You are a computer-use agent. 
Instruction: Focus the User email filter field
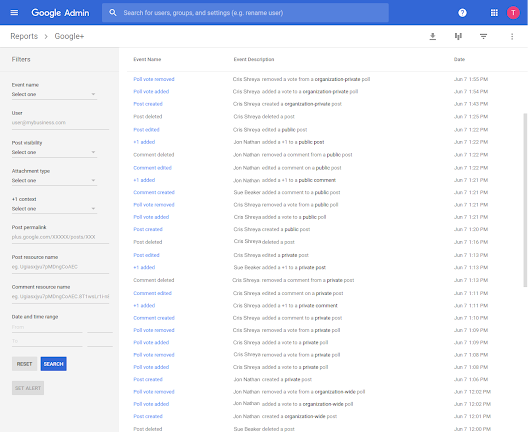click(x=60, y=123)
